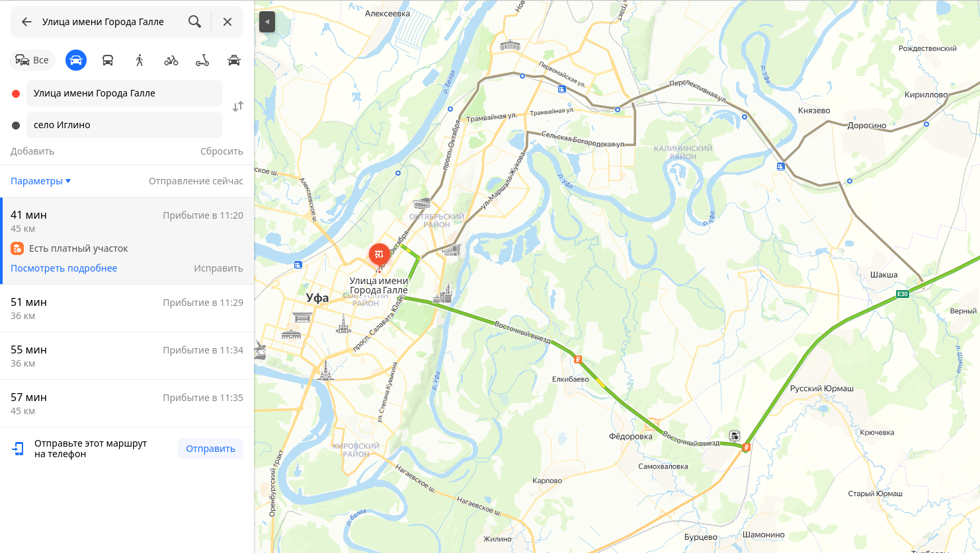Select the bus public transport mode
The width and height of the screenshot is (980, 553).
click(x=108, y=60)
